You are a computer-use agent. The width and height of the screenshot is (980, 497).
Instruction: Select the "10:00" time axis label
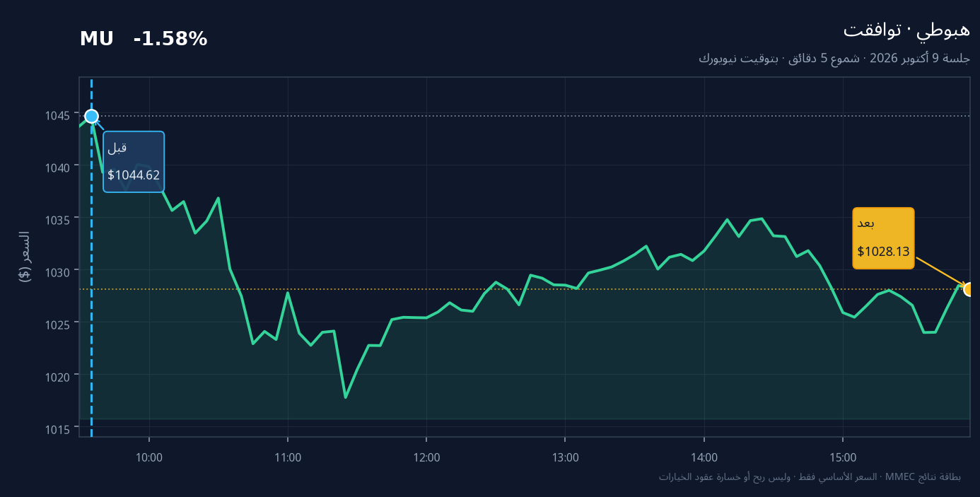click(149, 457)
